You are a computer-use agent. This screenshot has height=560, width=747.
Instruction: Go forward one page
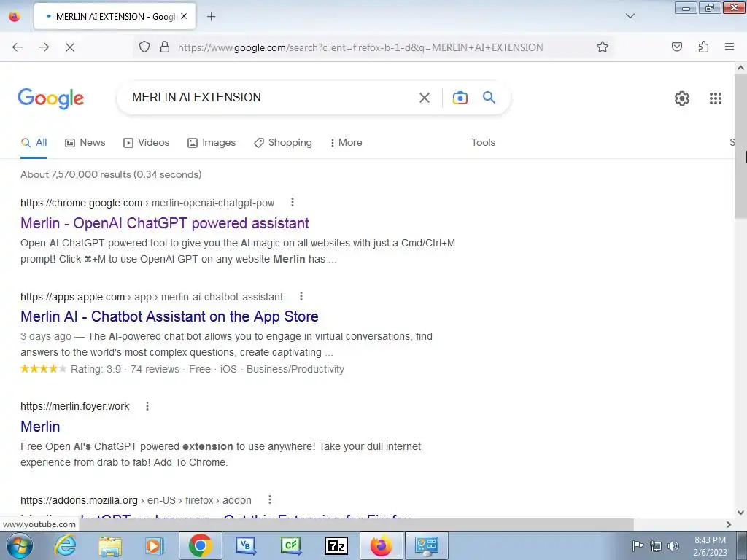pyautogui.click(x=44, y=47)
